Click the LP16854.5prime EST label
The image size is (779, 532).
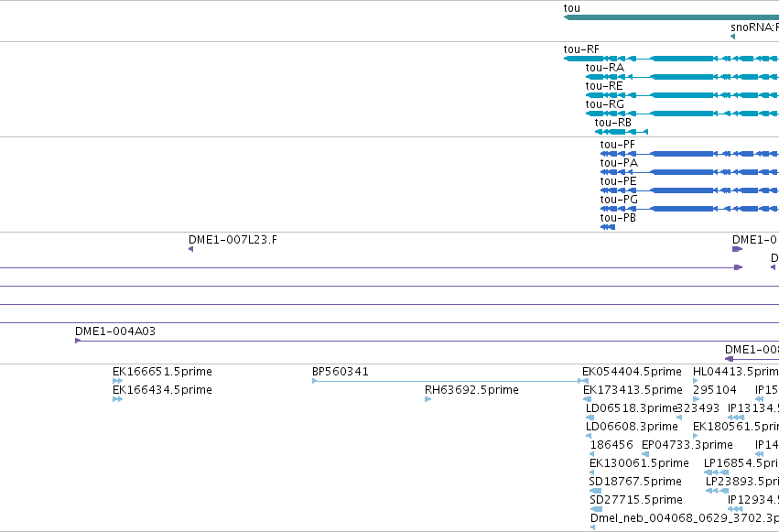pyautogui.click(x=741, y=463)
